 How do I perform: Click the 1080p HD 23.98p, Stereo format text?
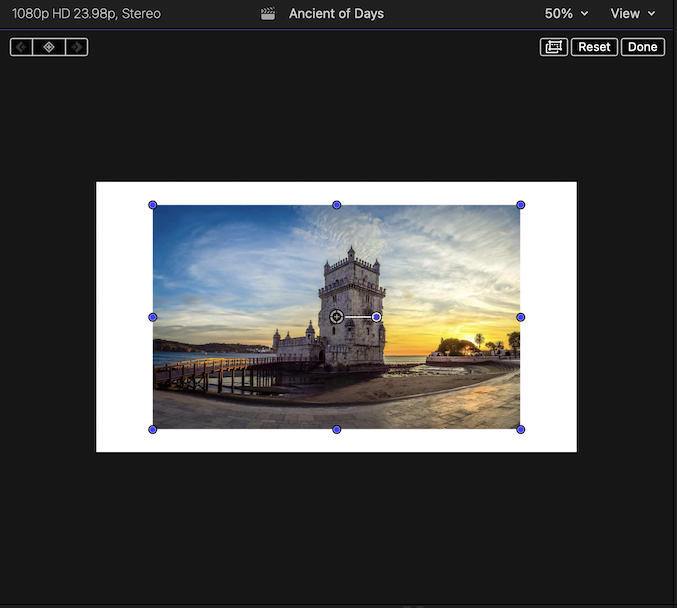86,14
